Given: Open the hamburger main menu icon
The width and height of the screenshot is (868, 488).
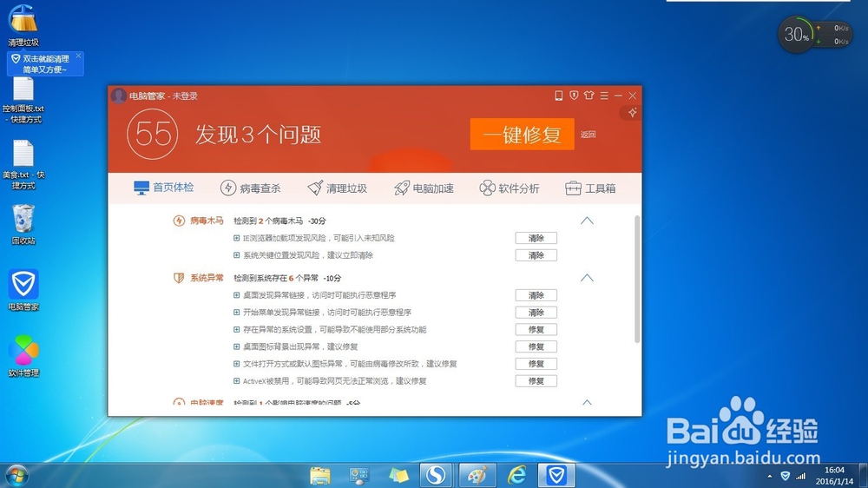Looking at the screenshot, I should coord(604,96).
